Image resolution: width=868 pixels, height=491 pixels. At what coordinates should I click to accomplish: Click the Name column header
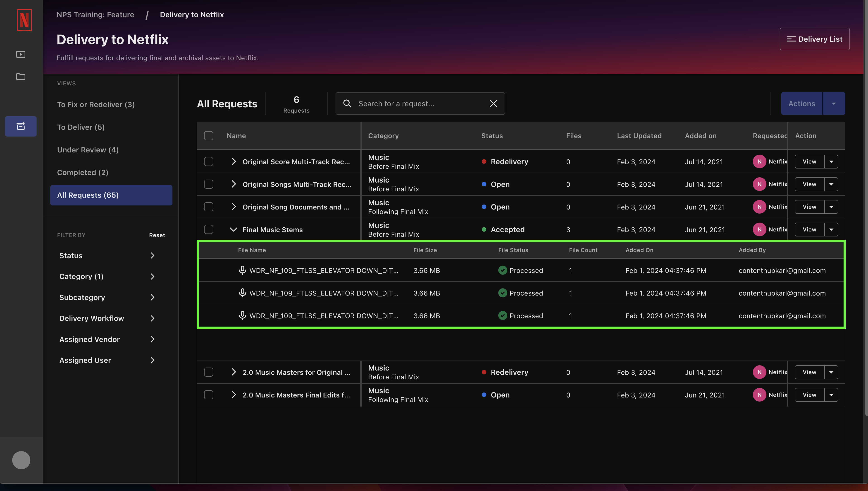(236, 136)
